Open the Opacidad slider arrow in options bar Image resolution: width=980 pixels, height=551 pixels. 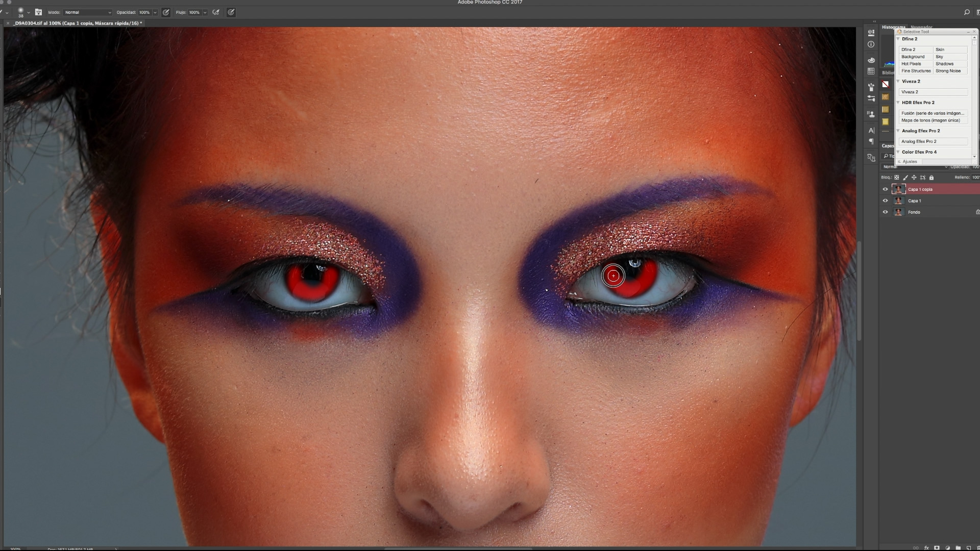coord(155,12)
